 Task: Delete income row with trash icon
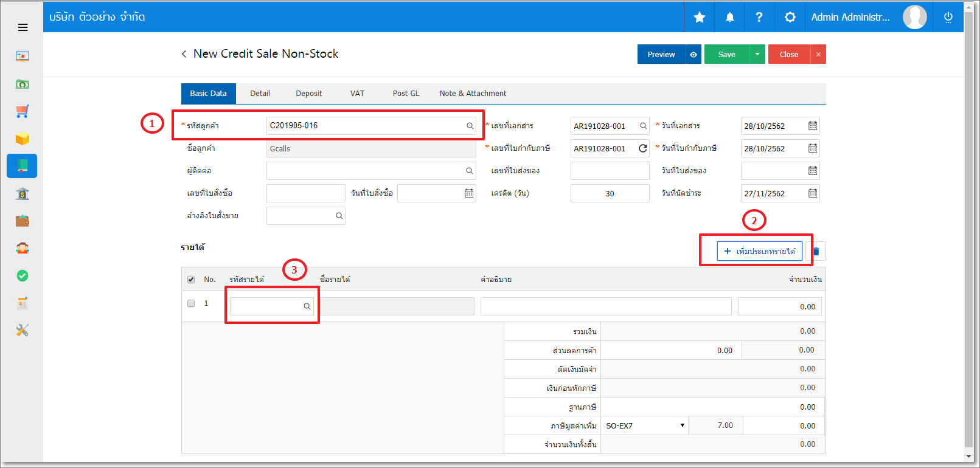(816, 251)
